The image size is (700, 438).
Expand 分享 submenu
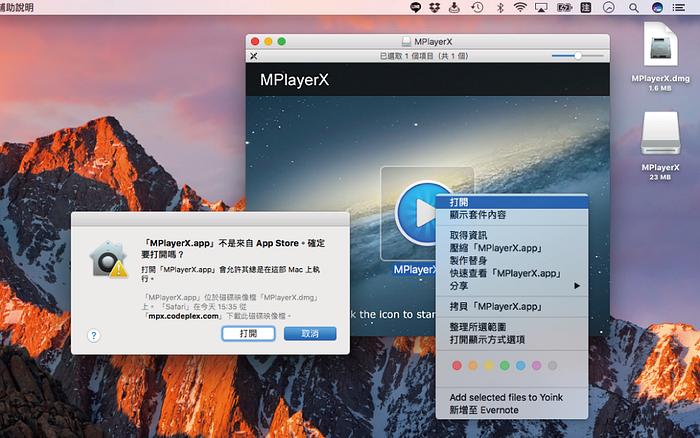coord(512,286)
